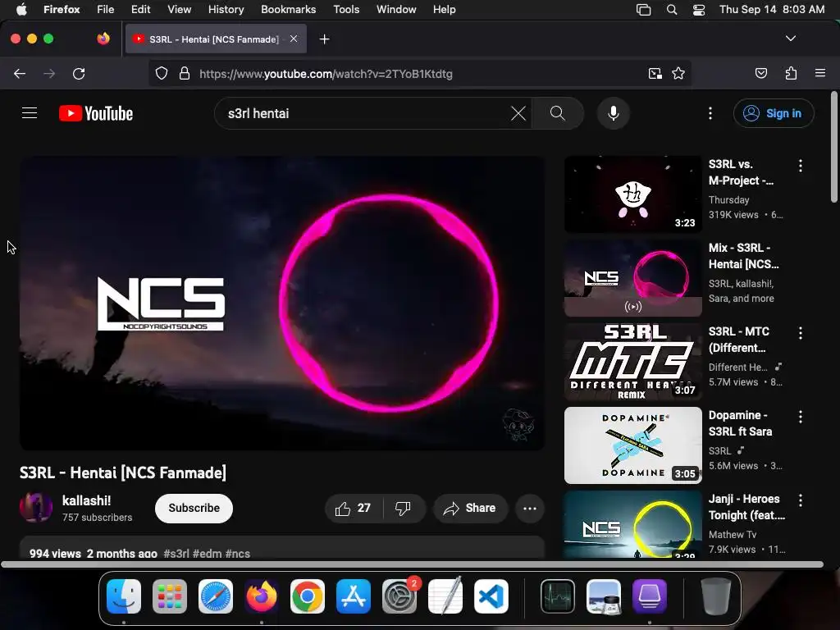Open macOS Control Center
840x630 pixels.
[x=699, y=10]
